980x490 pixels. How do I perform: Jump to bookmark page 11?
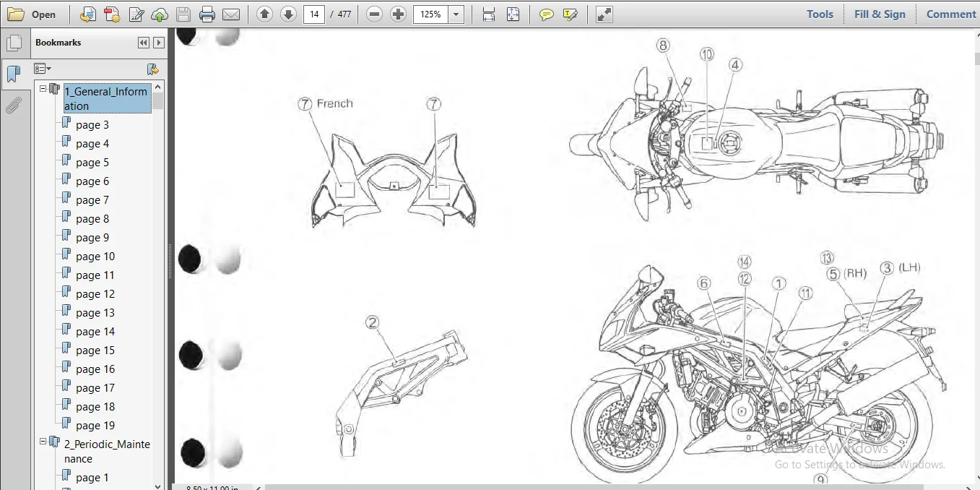pyautogui.click(x=95, y=275)
